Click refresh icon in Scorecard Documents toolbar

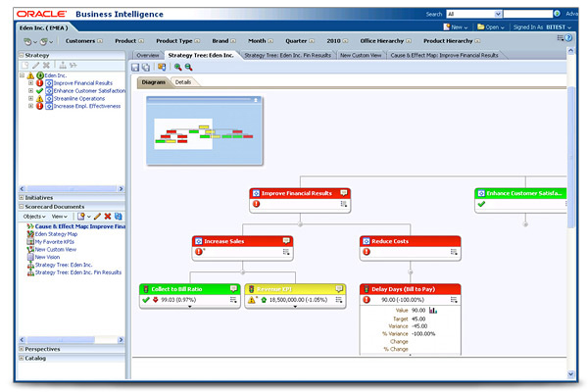pyautogui.click(x=119, y=216)
